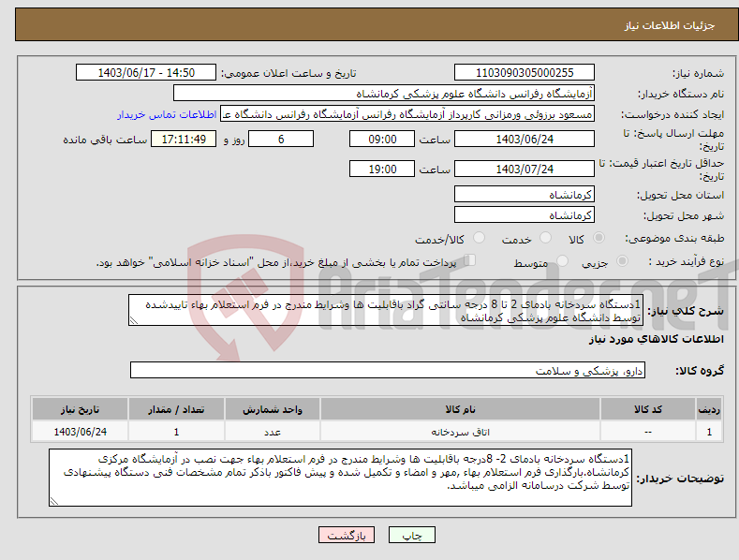739x560 pixels.
Task: Click the تاریخ نیاز column header
Action: pos(81,409)
